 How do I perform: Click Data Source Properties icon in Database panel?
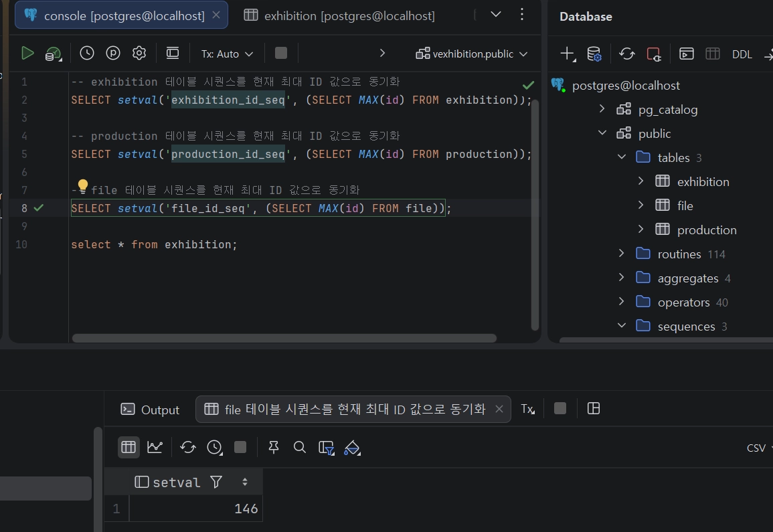tap(594, 54)
